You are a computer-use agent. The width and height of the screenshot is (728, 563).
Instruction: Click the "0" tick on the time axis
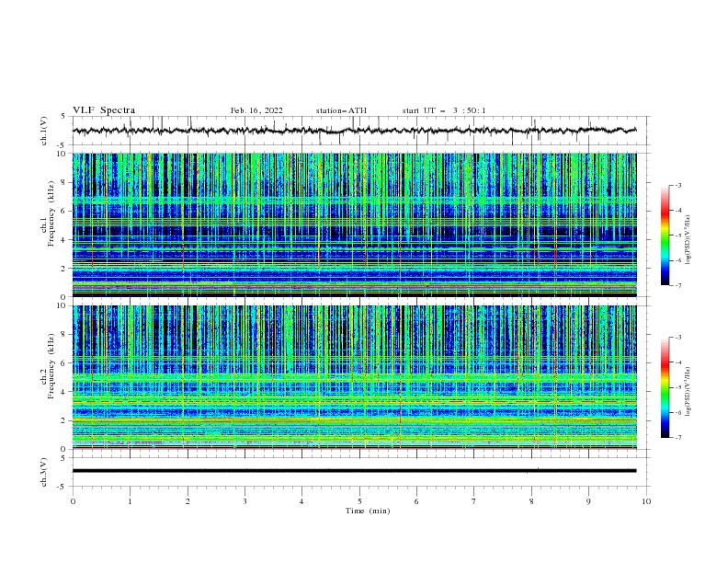pos(73,501)
